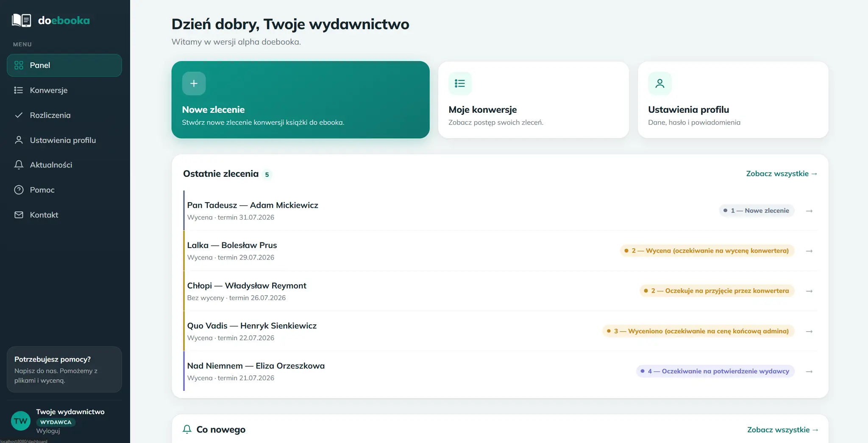Open the Pan Tadeusz — Adam Mickiewicz order
Screen dimensions: 868x443
pos(501,211)
